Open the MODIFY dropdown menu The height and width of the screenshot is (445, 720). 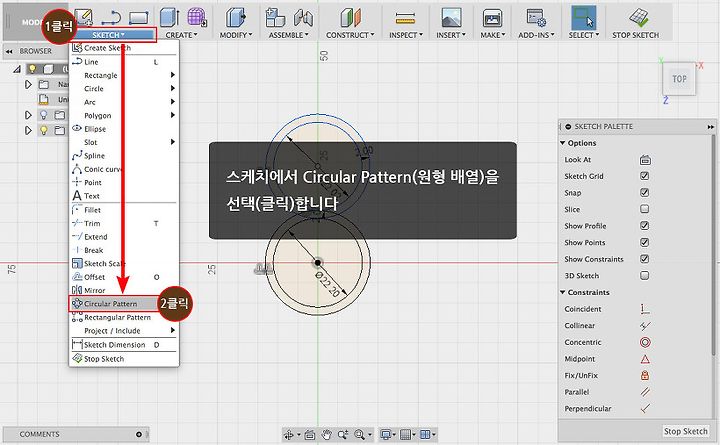pos(236,35)
